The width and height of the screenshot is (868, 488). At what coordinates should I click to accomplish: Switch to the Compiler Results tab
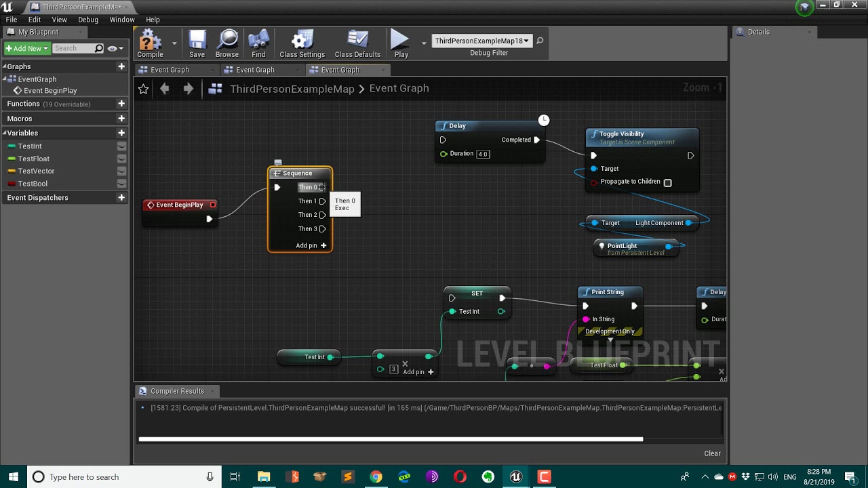click(x=176, y=391)
